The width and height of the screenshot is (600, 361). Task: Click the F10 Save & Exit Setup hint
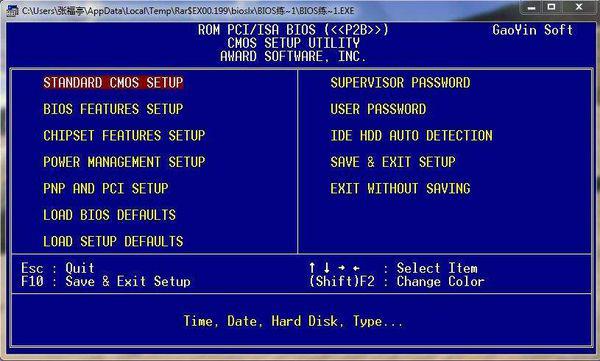coord(106,281)
